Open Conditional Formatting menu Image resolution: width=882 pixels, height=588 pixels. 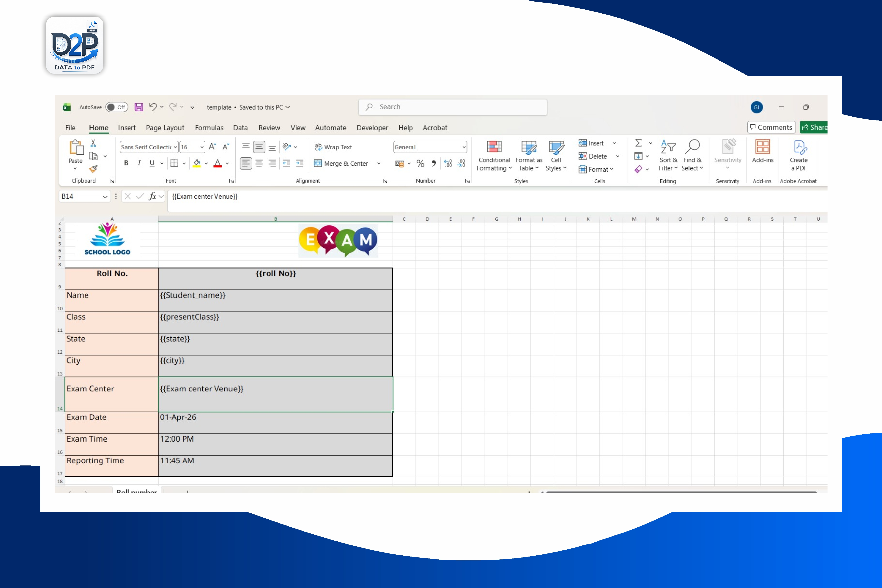click(x=494, y=156)
